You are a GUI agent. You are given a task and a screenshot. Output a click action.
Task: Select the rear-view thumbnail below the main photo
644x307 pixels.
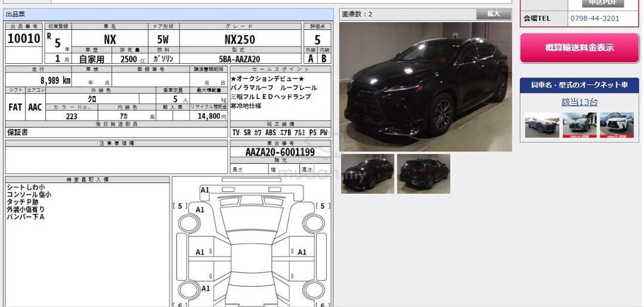coord(423,173)
